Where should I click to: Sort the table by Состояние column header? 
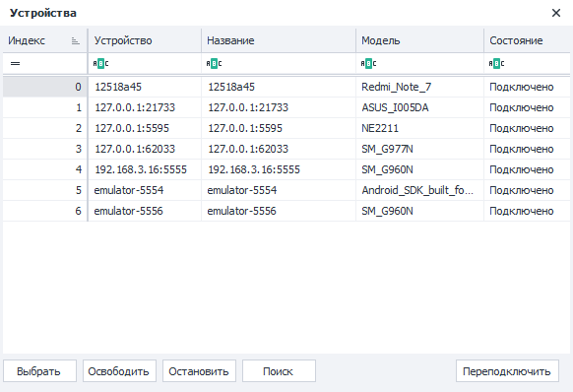tap(527, 40)
